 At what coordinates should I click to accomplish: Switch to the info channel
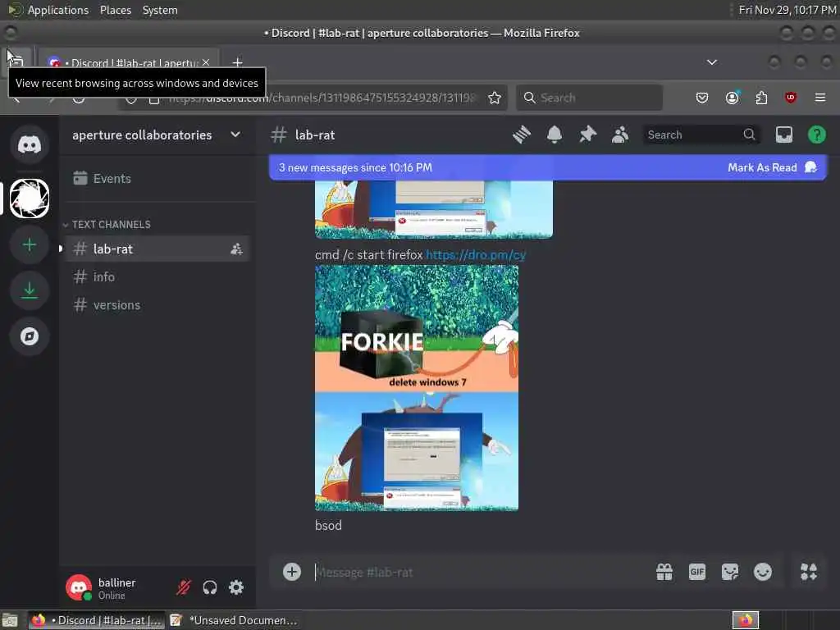coord(157,277)
